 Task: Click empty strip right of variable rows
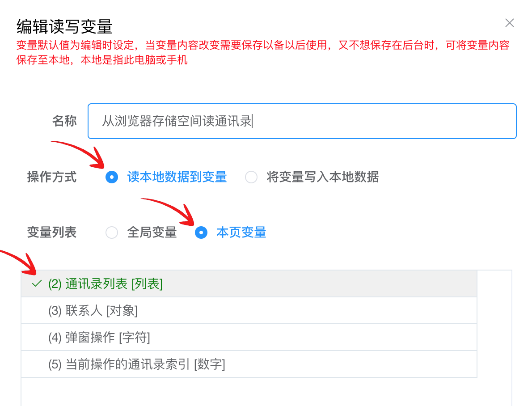pyautogui.click(x=494, y=324)
